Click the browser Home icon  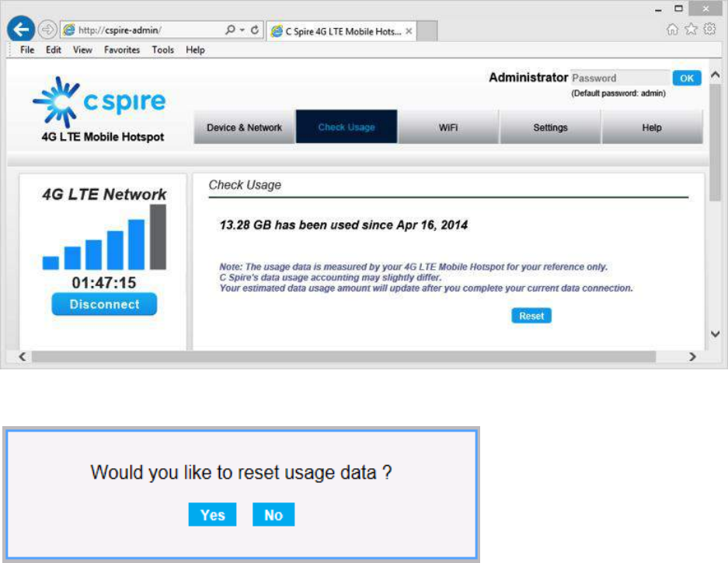point(672,30)
